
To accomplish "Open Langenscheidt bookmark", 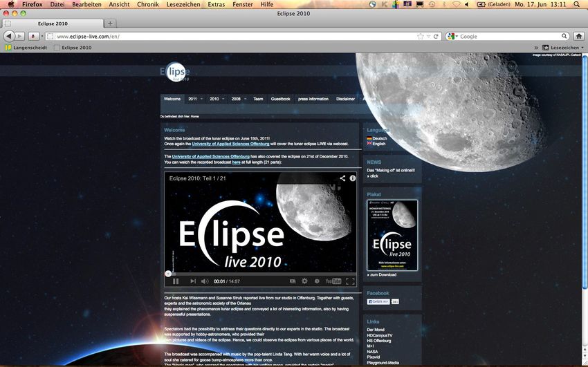I will (26, 48).
